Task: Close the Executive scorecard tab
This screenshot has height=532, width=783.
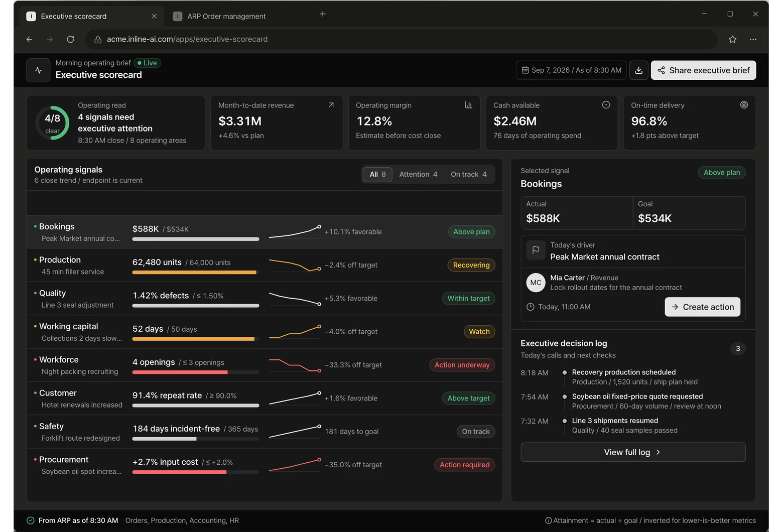Action: (154, 16)
